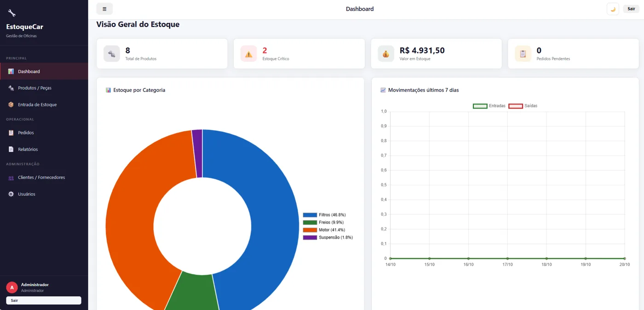The width and height of the screenshot is (644, 310).
Task: Click the EstoqueCar wrench logo icon
Action: [11, 13]
